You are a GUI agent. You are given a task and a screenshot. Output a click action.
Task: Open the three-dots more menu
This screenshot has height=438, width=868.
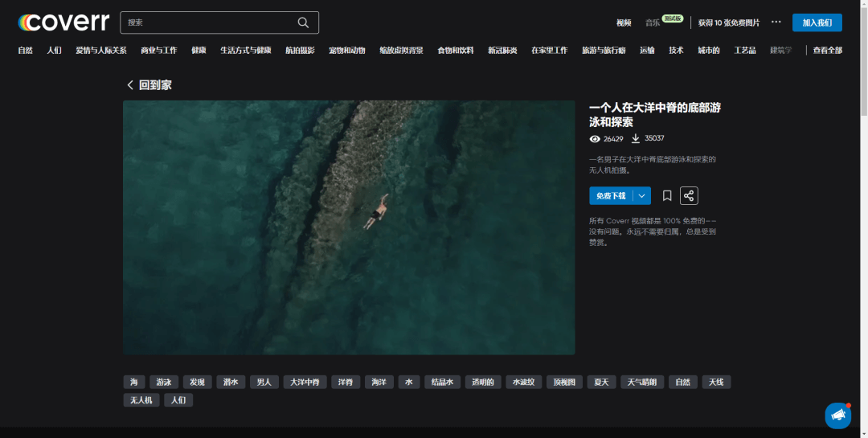click(x=776, y=23)
